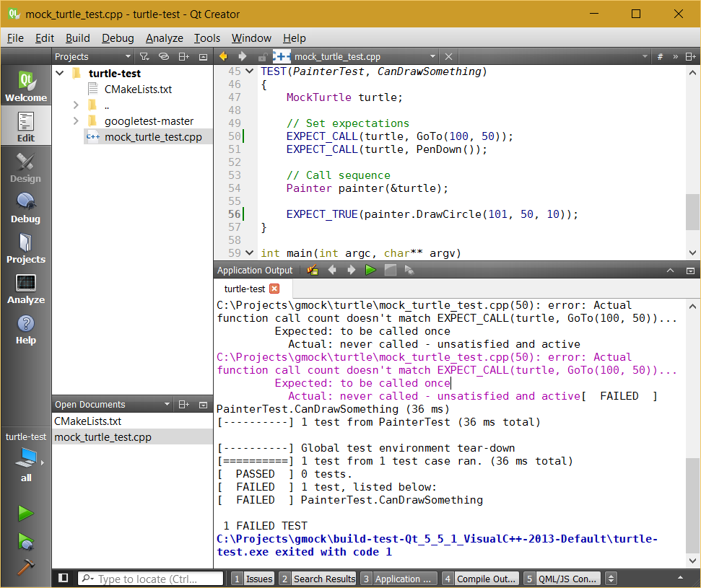Click the file lock icon in editor toolbar

tap(263, 57)
